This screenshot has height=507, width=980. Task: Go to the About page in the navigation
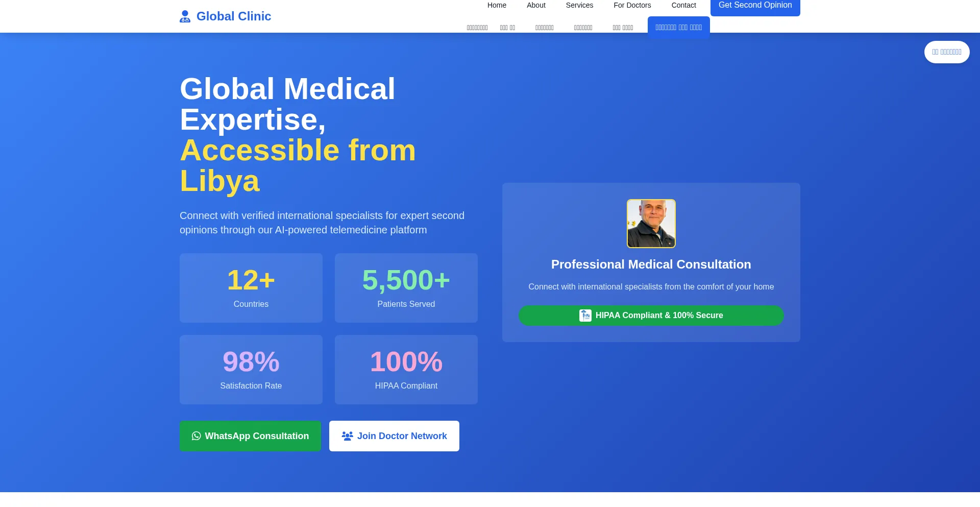coord(536,5)
